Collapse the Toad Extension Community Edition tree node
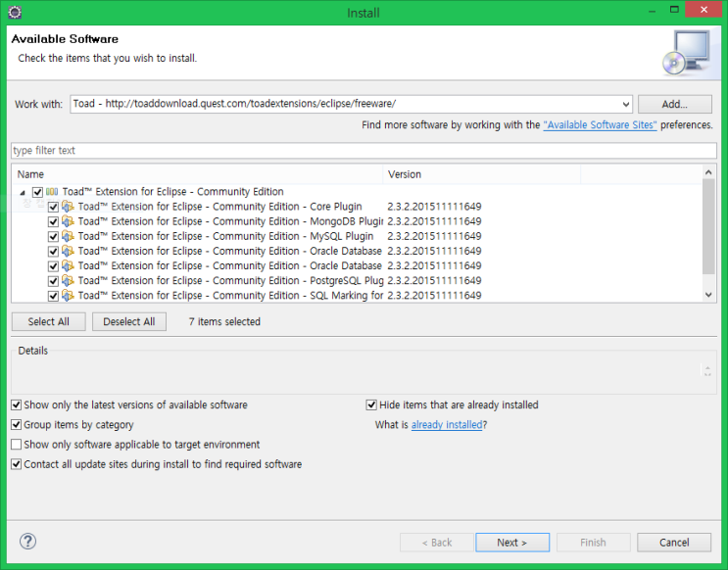 23,192
